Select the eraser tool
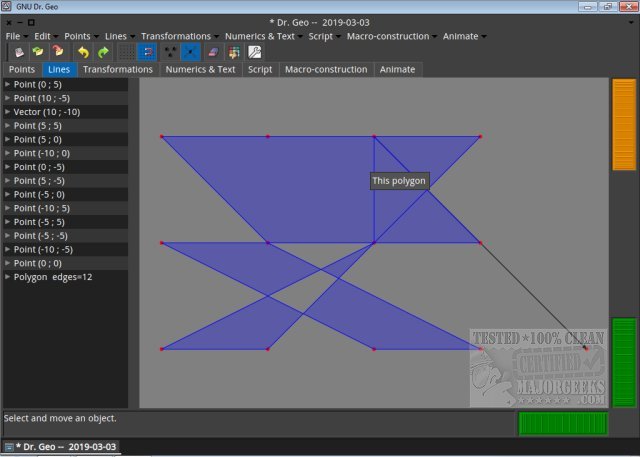The height and width of the screenshot is (457, 640). [211, 51]
